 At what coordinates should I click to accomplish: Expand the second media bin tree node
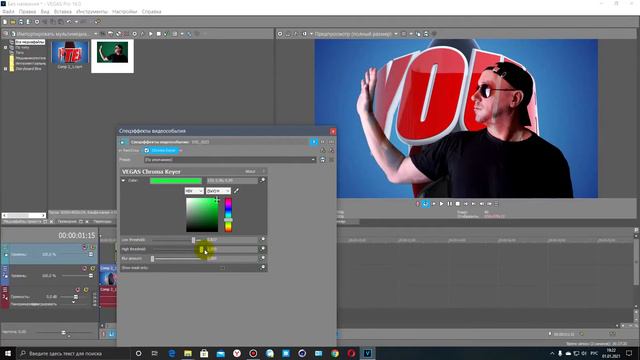(5, 47)
